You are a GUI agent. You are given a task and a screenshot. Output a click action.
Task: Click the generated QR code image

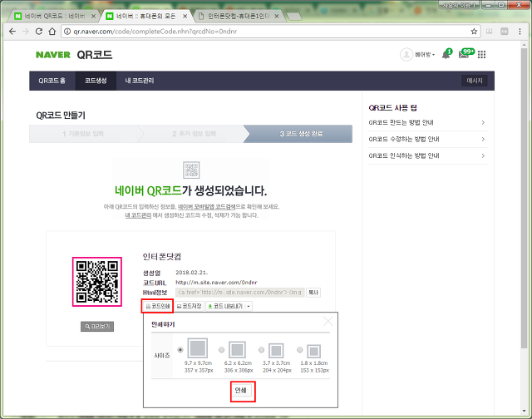[97, 282]
